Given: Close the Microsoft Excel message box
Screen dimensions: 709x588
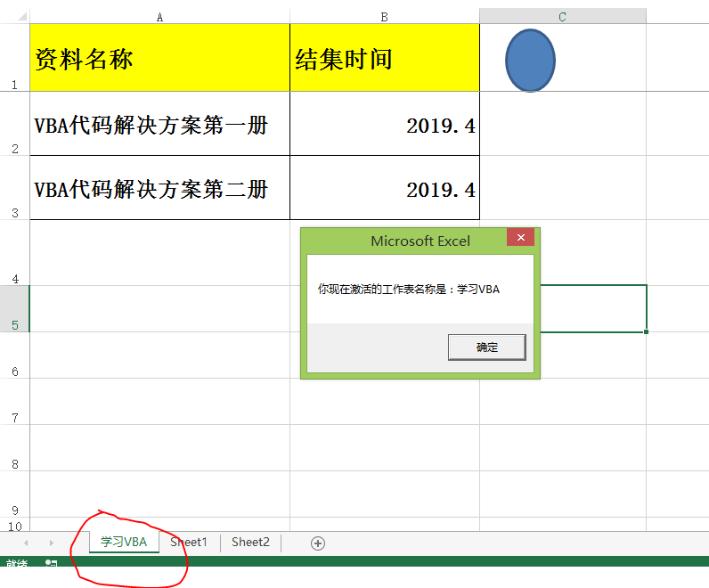Looking at the screenshot, I should pos(520,238).
